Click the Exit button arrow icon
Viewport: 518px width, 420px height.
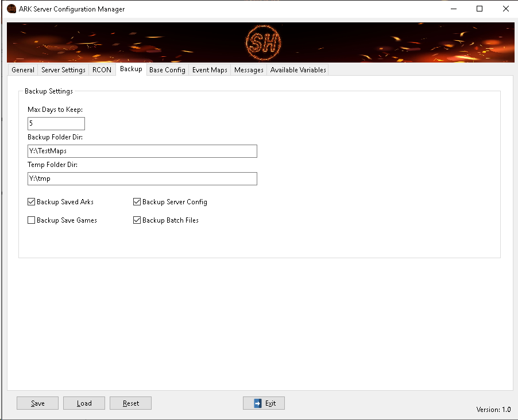pyautogui.click(x=258, y=403)
